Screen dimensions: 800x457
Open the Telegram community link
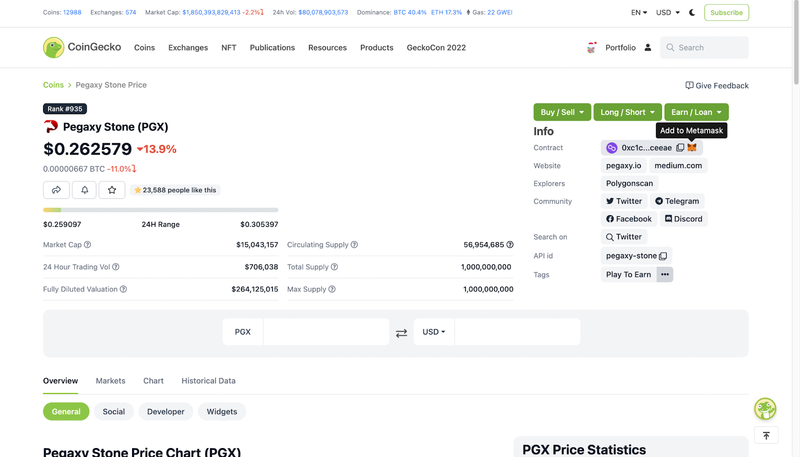coord(677,201)
